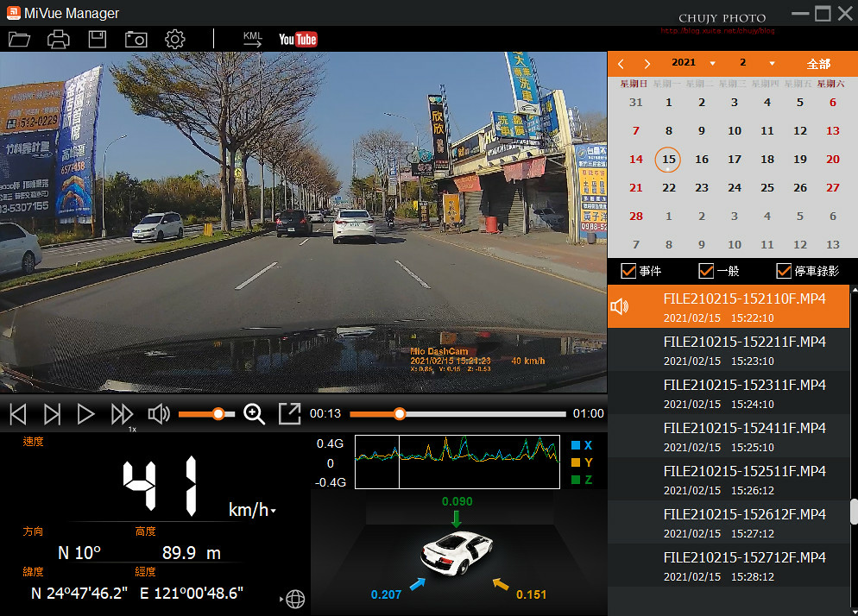Select file FILE210215-152511F.MP4

[729, 479]
